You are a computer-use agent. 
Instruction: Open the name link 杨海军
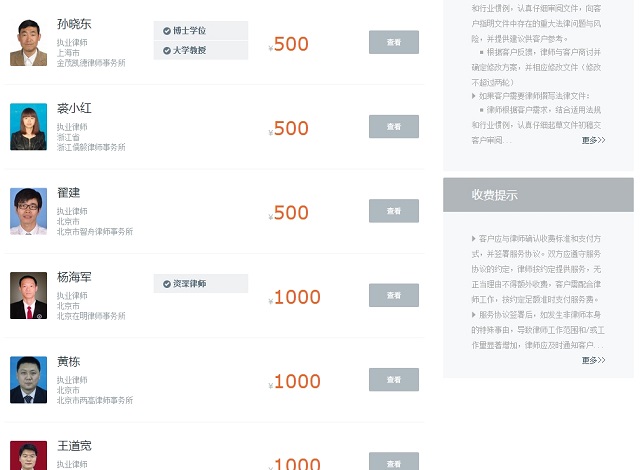[x=74, y=277]
